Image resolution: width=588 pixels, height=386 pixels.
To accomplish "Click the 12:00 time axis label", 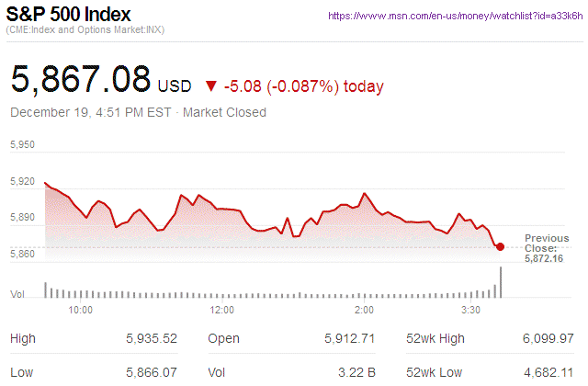I will pyautogui.click(x=222, y=310).
